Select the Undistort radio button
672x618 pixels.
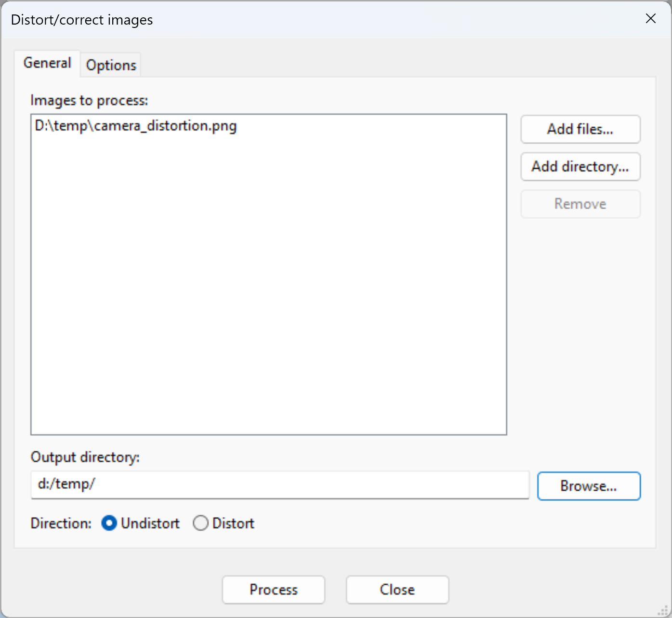pos(109,523)
